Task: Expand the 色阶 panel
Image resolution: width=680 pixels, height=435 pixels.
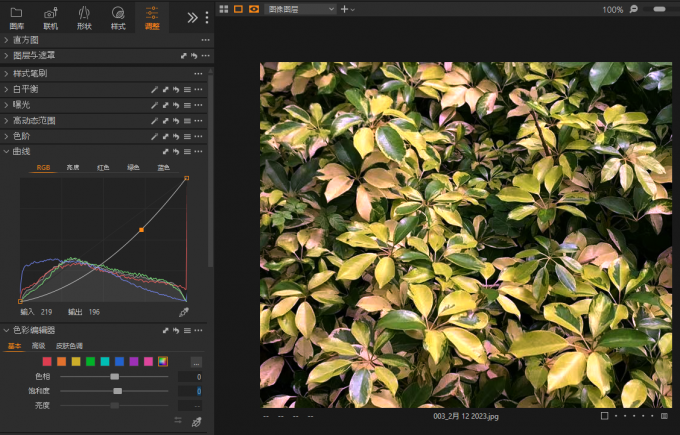Action: point(6,136)
